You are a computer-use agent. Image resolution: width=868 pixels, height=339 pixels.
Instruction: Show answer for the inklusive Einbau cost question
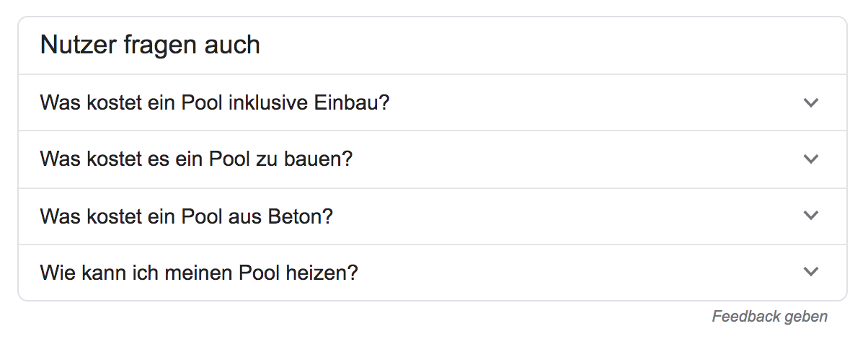click(433, 102)
